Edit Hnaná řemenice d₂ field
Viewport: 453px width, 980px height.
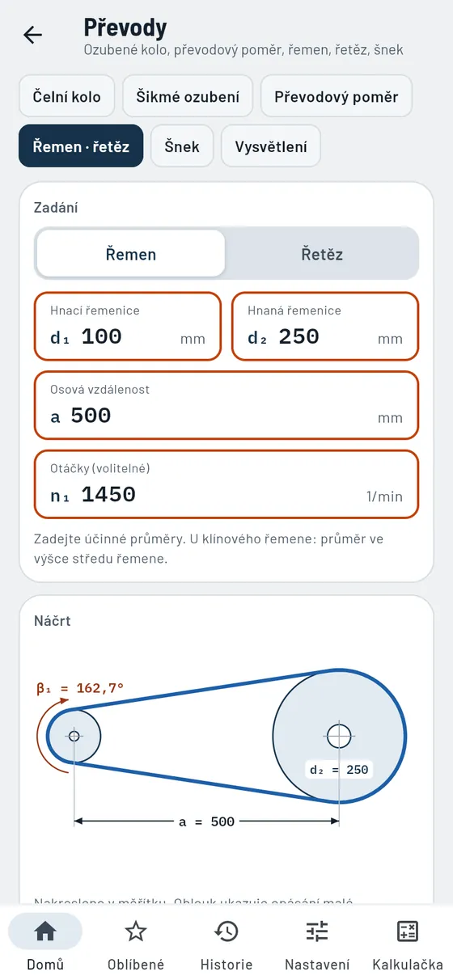point(325,326)
